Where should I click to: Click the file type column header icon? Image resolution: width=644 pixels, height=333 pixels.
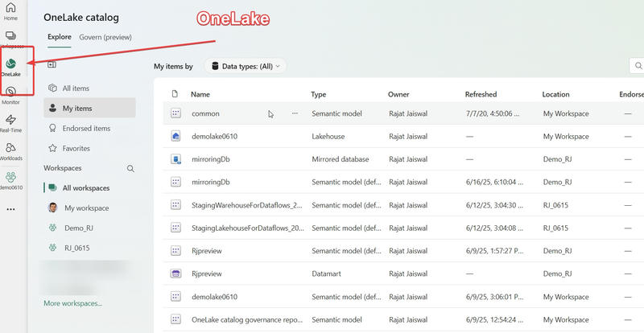175,94
